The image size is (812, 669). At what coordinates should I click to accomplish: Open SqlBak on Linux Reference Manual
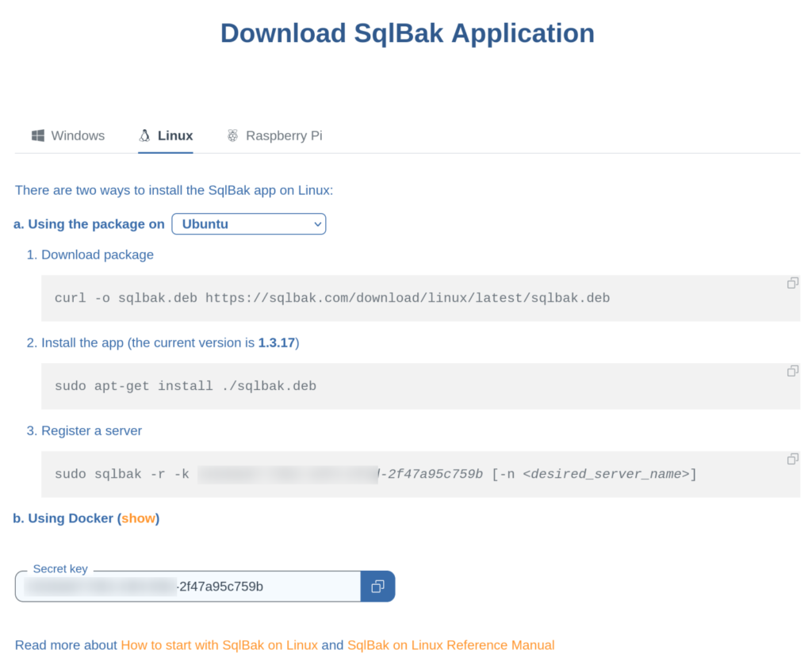coord(450,644)
